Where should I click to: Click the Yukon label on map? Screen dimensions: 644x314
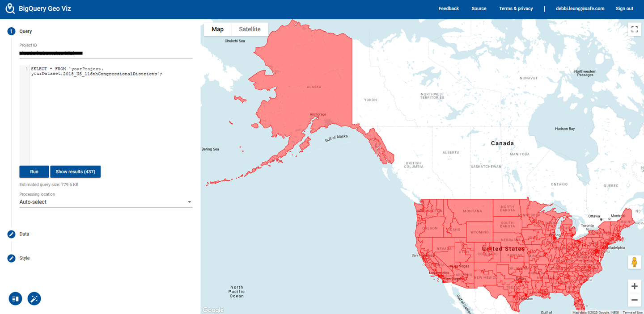point(370,100)
